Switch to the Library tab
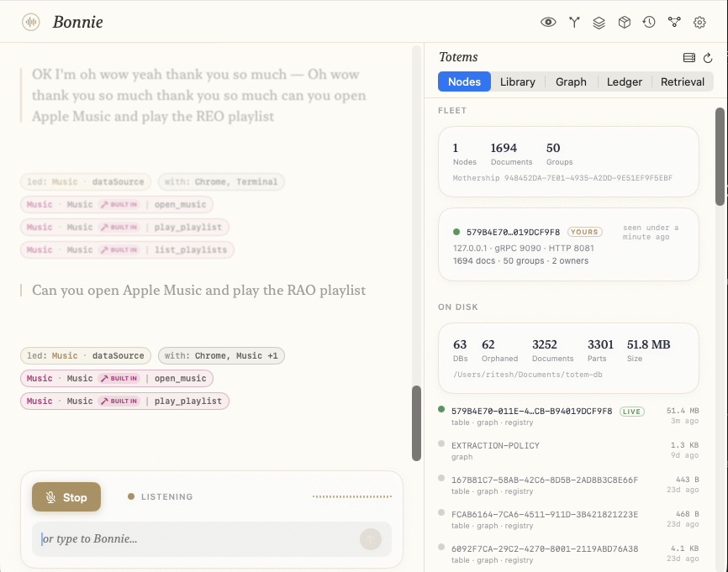The height and width of the screenshot is (572, 728). pyautogui.click(x=517, y=81)
